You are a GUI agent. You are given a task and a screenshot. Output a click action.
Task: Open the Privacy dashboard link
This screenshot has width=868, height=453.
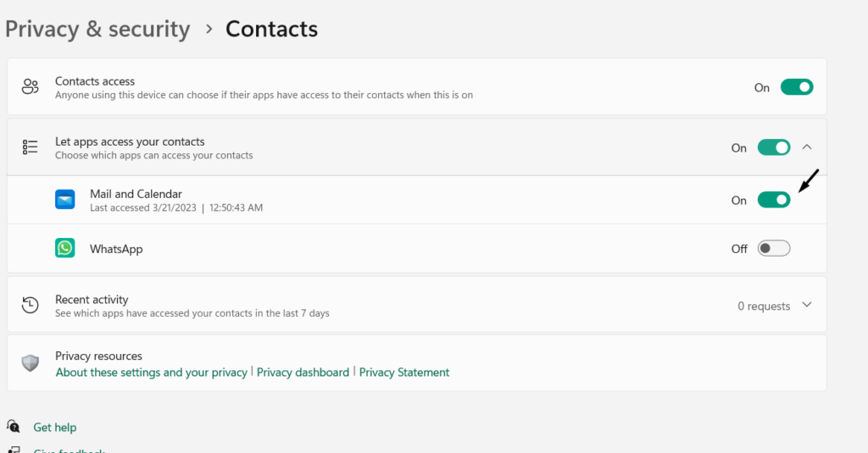[x=303, y=373]
